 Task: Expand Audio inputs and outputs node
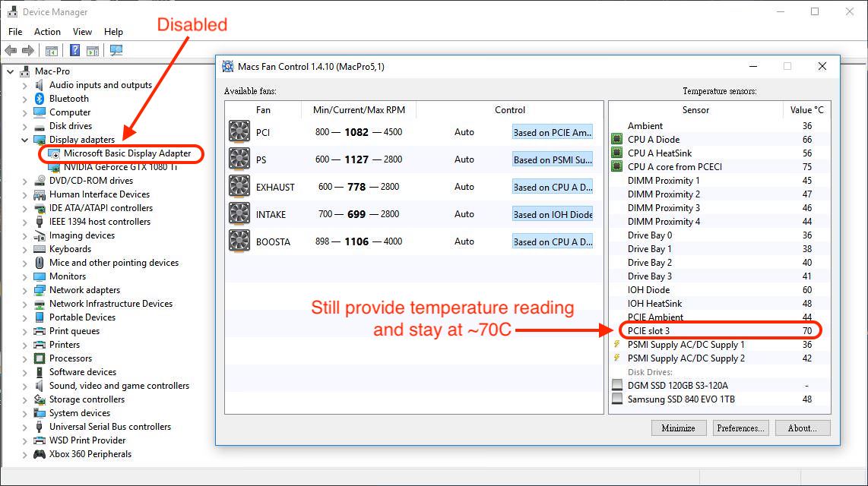pos(24,85)
